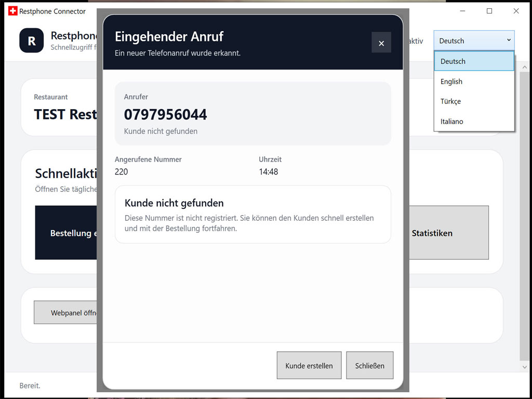Click the called number value 220
Image resolution: width=532 pixels, height=399 pixels.
coord(121,171)
